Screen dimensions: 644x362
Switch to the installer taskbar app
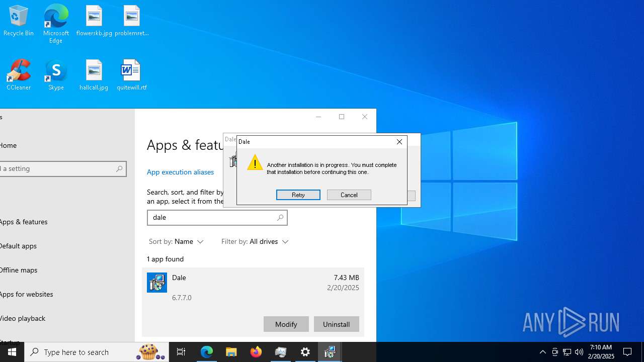pyautogui.click(x=330, y=352)
